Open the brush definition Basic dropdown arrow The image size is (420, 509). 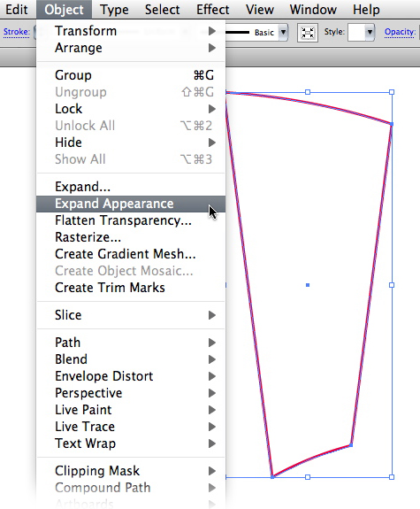(x=283, y=32)
